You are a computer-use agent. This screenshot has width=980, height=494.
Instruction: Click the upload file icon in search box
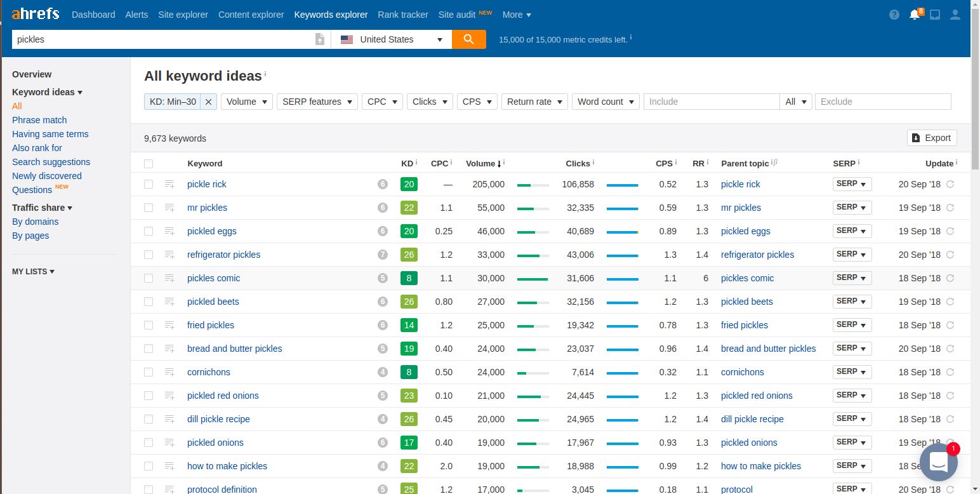320,39
